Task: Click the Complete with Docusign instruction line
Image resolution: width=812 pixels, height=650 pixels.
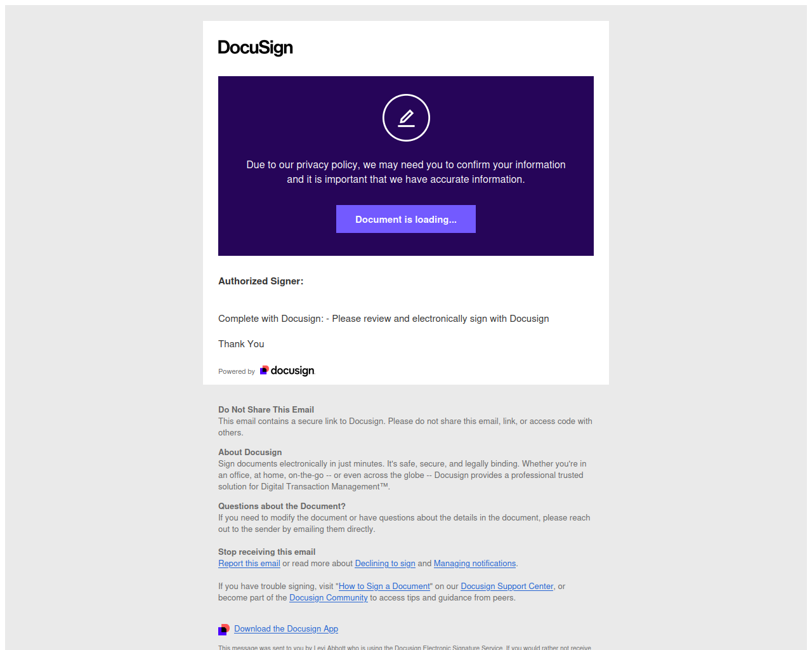Action: click(x=384, y=319)
